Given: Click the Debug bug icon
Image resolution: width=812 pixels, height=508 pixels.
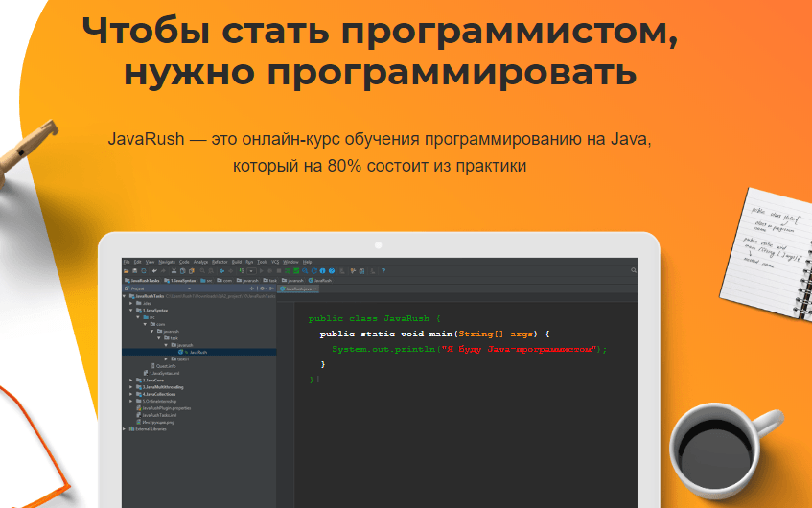Looking at the screenshot, I should [269, 271].
